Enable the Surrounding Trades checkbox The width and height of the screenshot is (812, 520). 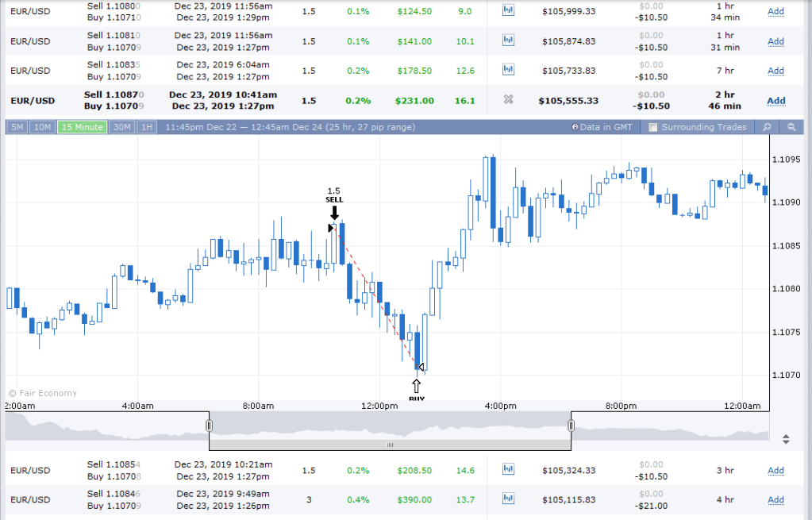[653, 127]
